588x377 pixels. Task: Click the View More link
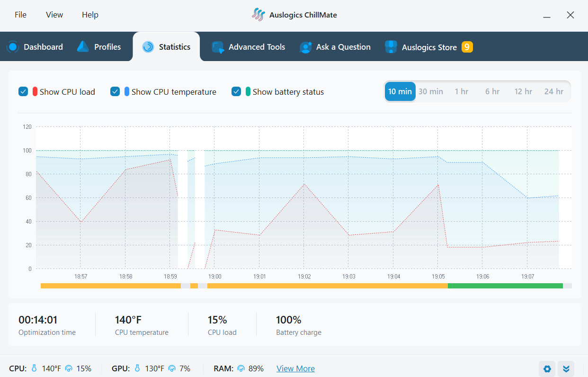click(x=295, y=368)
